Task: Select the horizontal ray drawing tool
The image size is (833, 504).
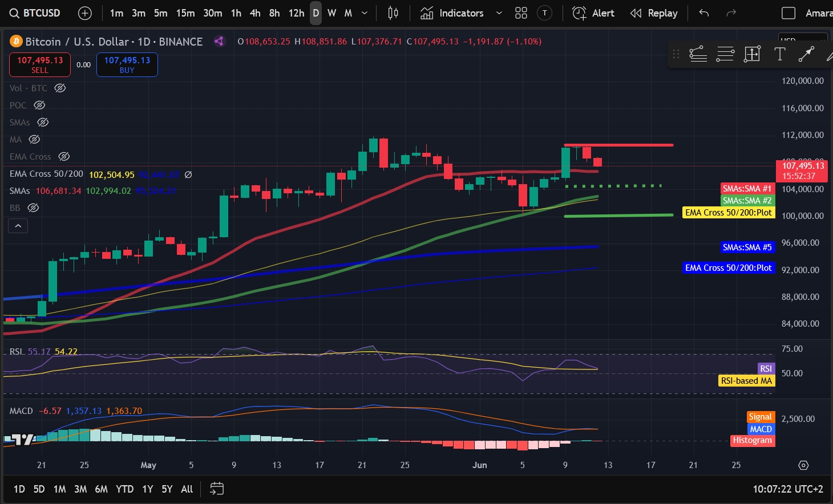Action: click(x=698, y=54)
